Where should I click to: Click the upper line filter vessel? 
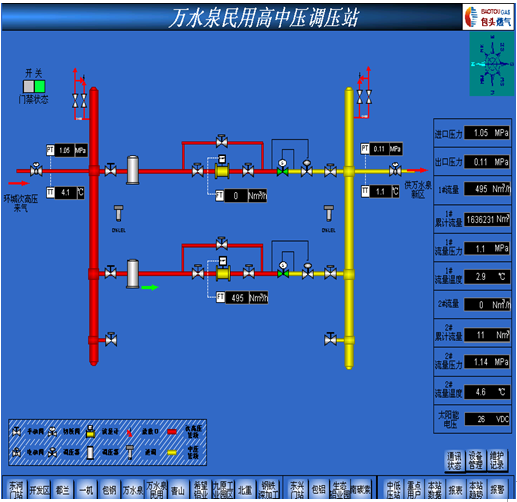(x=133, y=169)
